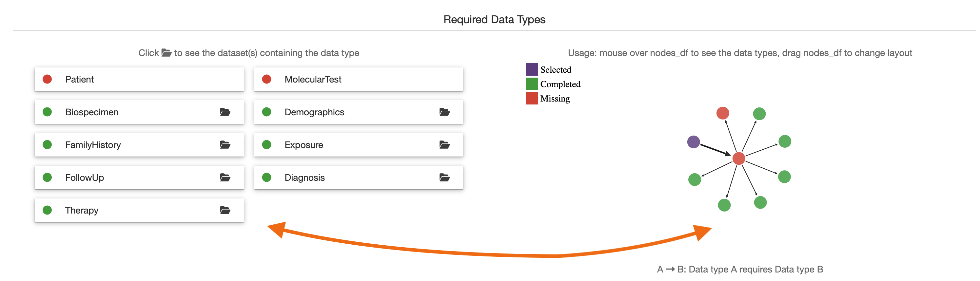Open the Diagnosis folder icon
This screenshot has width=980, height=281.
tap(444, 177)
